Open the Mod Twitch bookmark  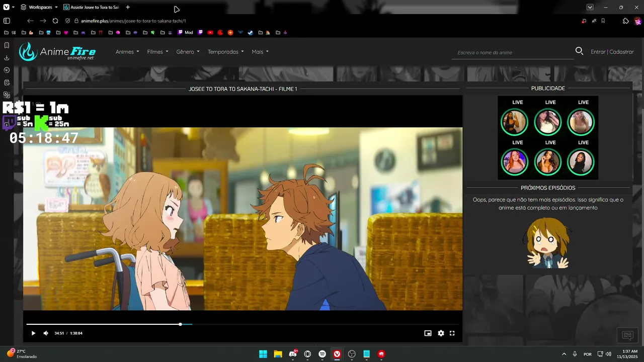click(x=185, y=32)
